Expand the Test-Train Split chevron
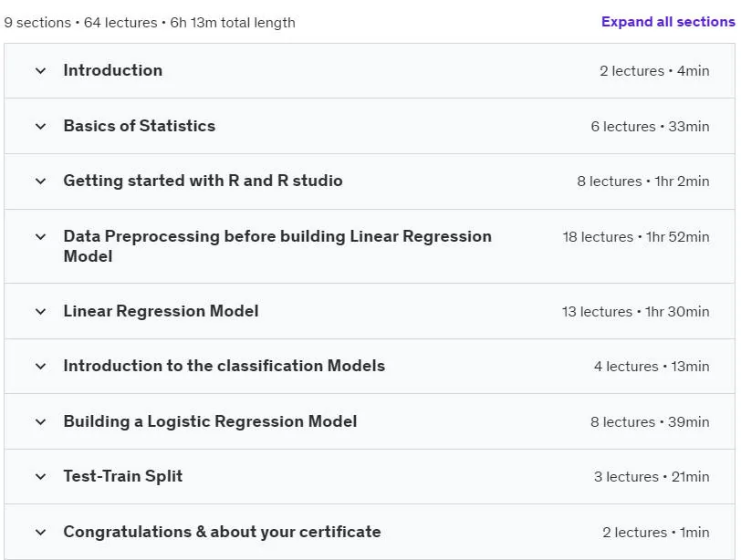This screenshot has height=560, width=741. 41,477
